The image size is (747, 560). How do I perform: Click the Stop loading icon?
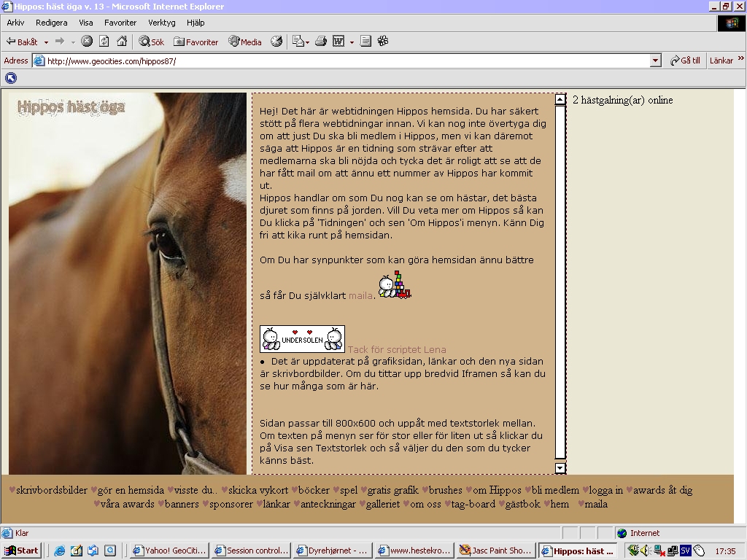point(87,42)
